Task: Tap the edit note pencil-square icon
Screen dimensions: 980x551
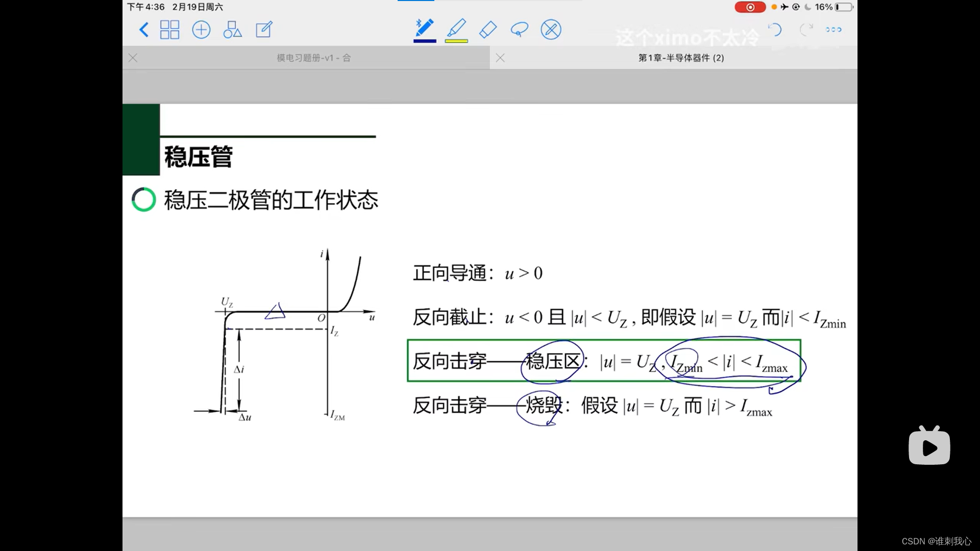Action: [x=264, y=30]
